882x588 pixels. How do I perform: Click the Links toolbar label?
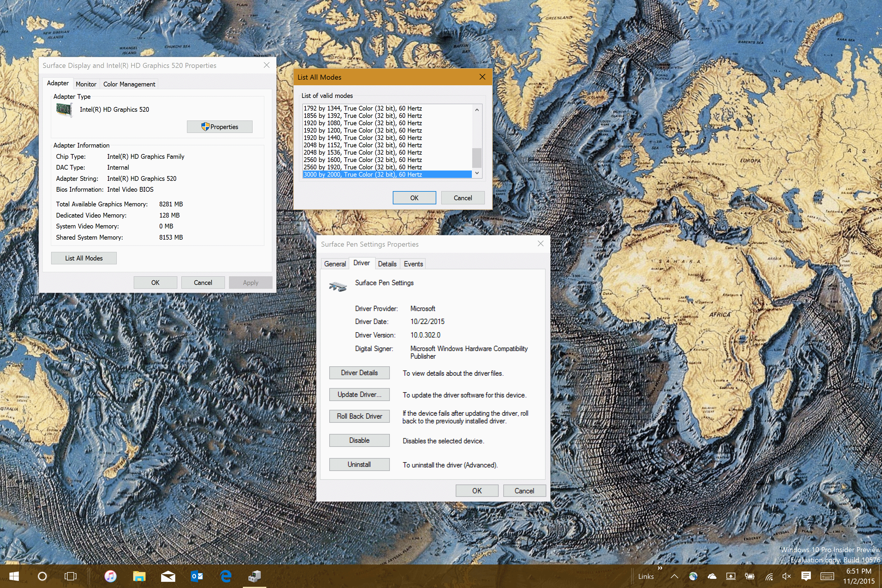(646, 576)
